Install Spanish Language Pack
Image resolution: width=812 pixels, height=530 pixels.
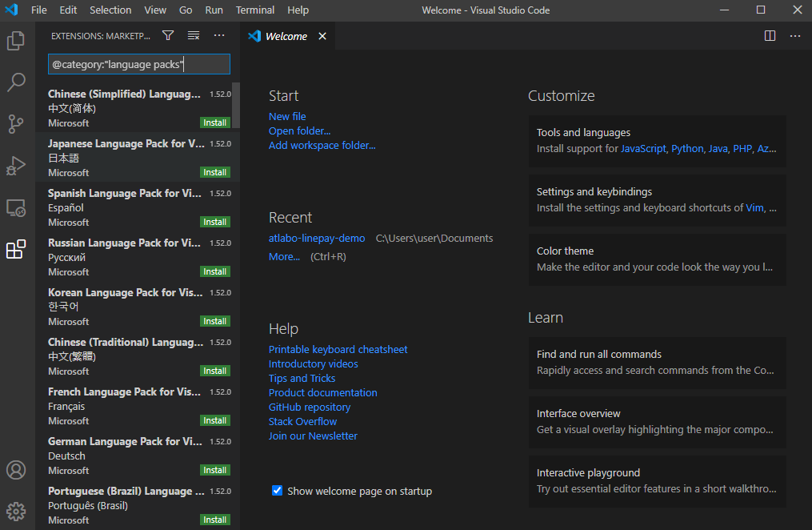215,222
